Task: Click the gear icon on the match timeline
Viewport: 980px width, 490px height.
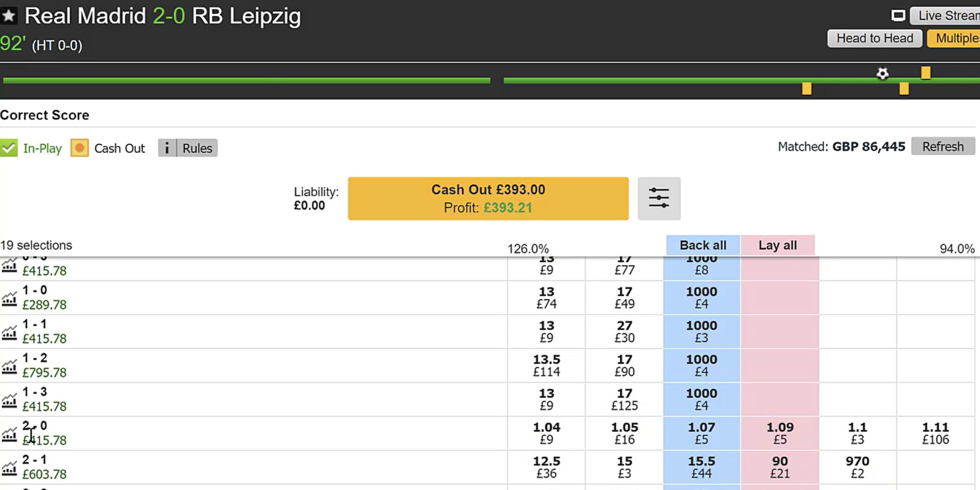Action: pos(882,73)
